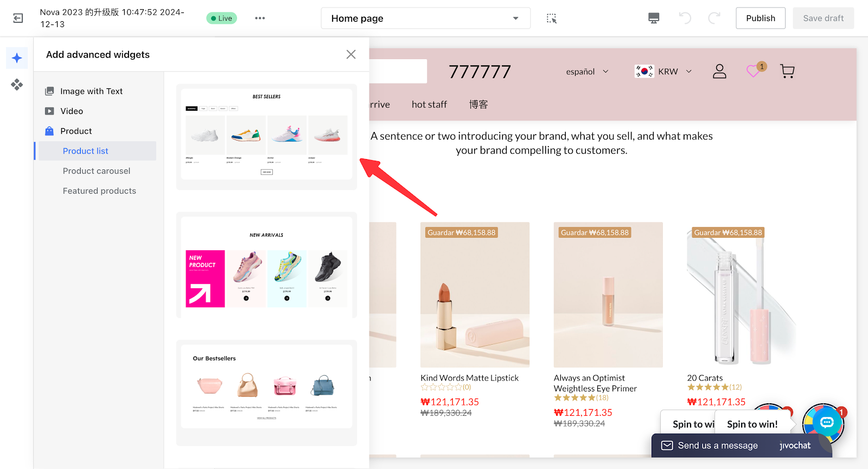This screenshot has width=868, height=469.
Task: Open the shopping cart icon
Action: (787, 72)
